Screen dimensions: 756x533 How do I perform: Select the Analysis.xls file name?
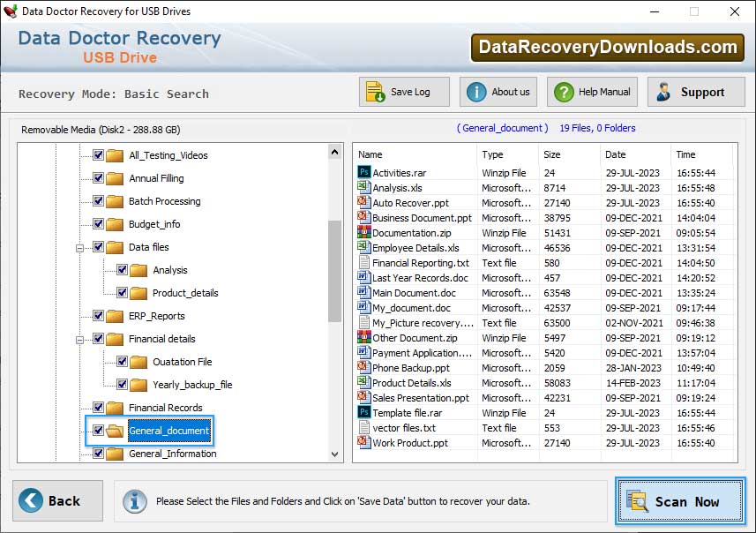[397, 188]
